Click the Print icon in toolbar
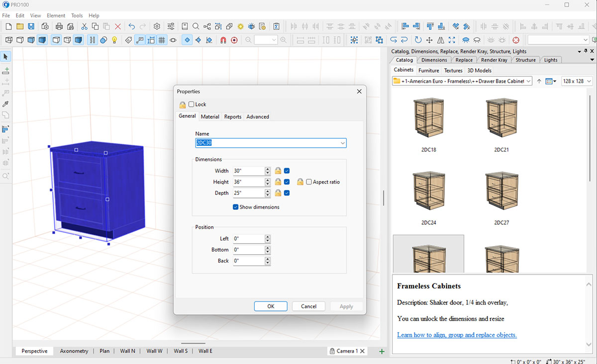Screen dimensions: 597x364 click(x=59, y=26)
